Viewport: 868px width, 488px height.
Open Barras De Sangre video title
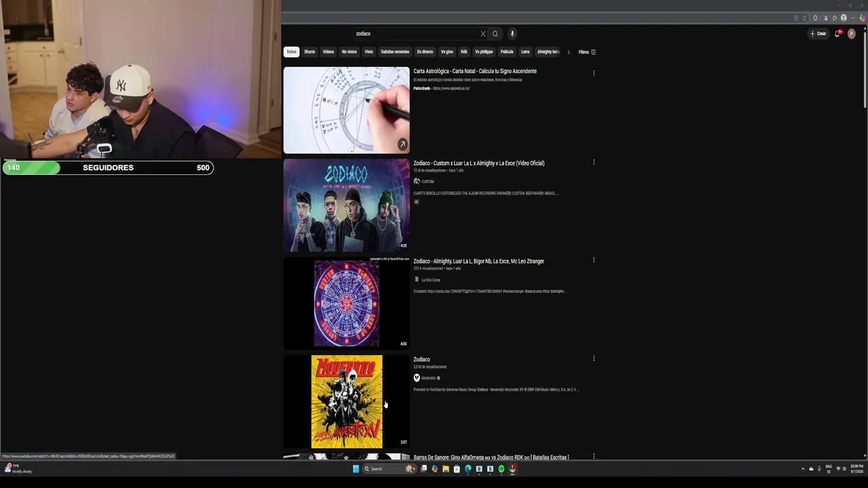pos(491,457)
